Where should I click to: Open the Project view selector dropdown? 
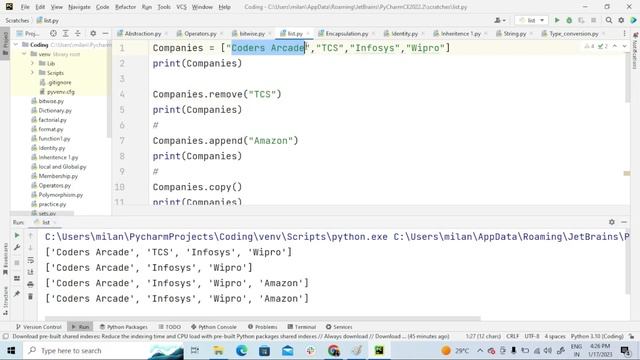click(x=28, y=33)
